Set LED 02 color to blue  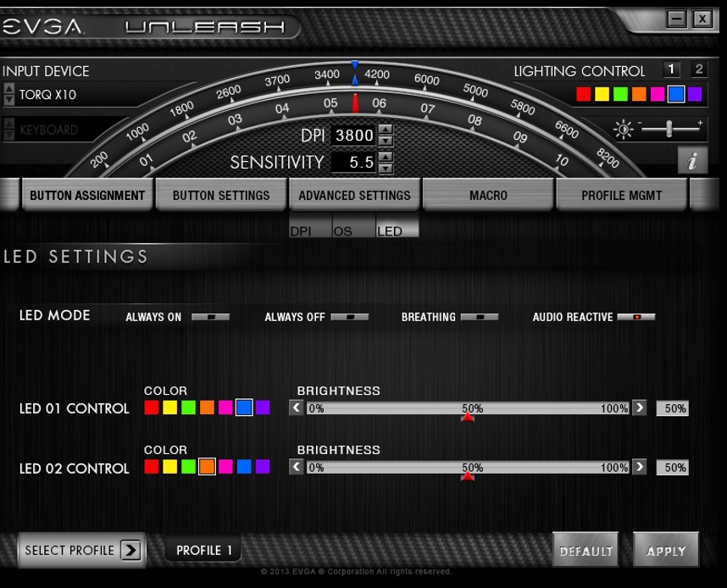point(244,467)
